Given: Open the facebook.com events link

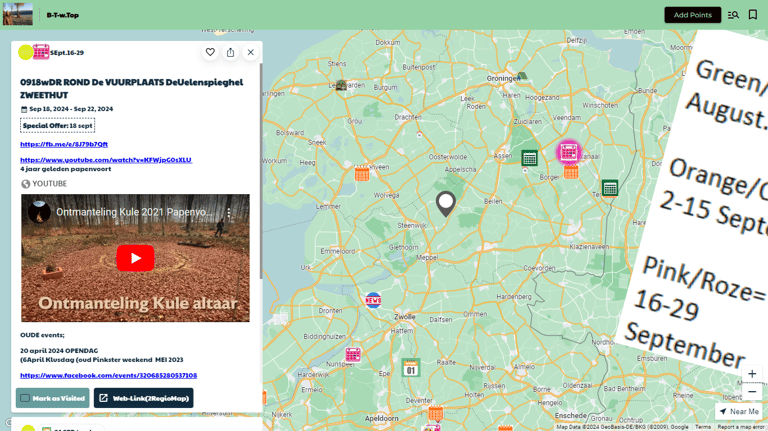Looking at the screenshot, I should point(108,375).
